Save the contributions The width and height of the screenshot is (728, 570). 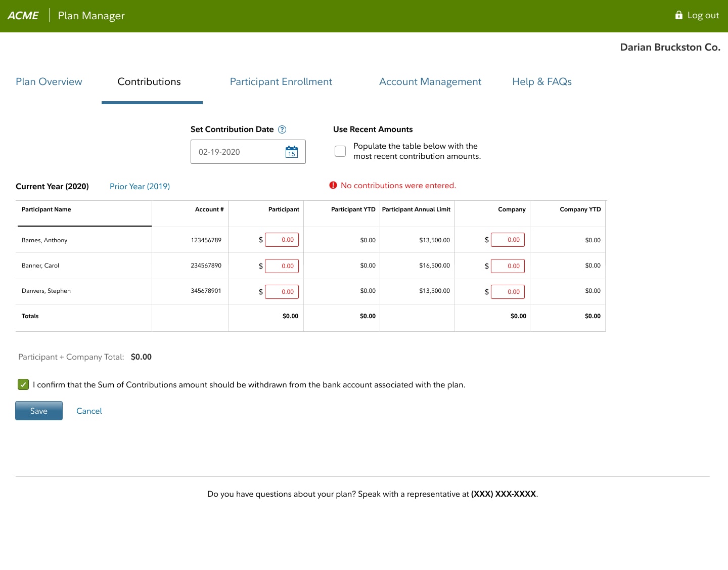(x=39, y=411)
